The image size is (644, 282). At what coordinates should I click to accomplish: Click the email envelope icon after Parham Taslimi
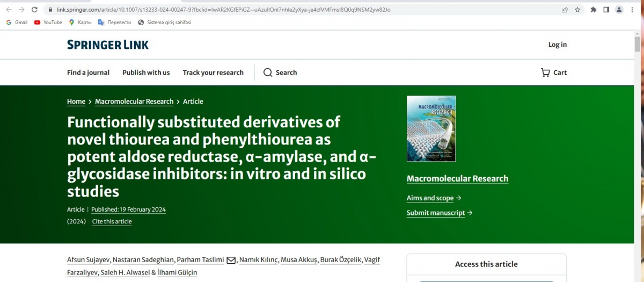point(231,261)
